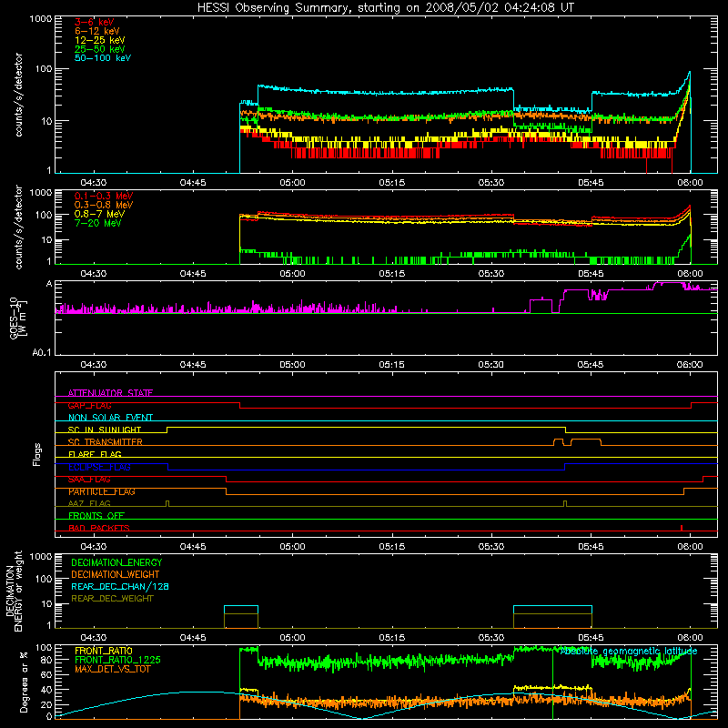Click the 7-20 MeV legend label

[x=97, y=223]
